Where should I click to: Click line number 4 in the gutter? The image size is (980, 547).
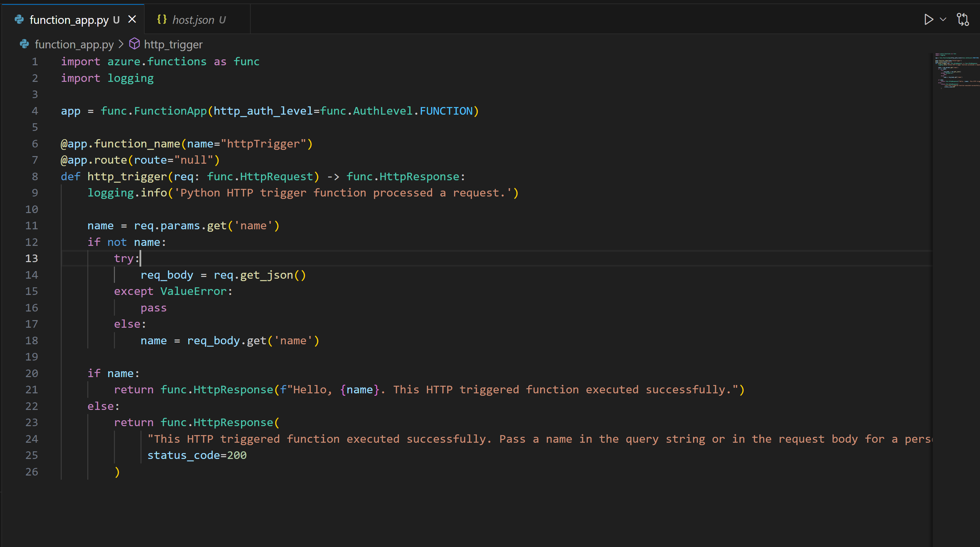35,111
